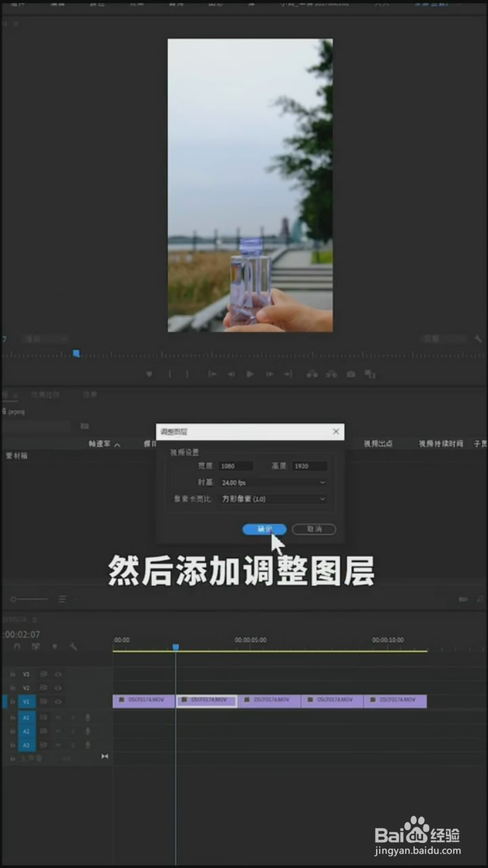Switch to the 效果 tab

[89, 395]
